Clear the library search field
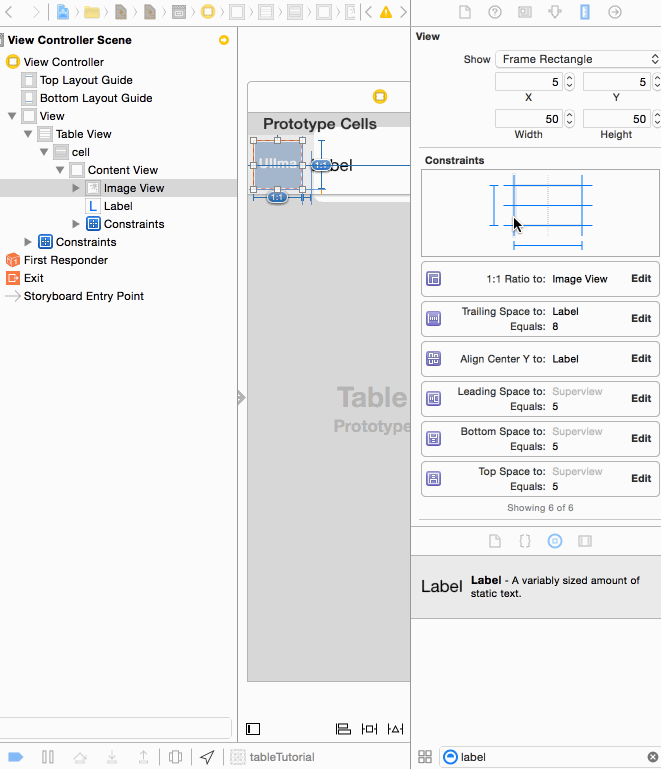The image size is (661, 769). pyautogui.click(x=653, y=757)
